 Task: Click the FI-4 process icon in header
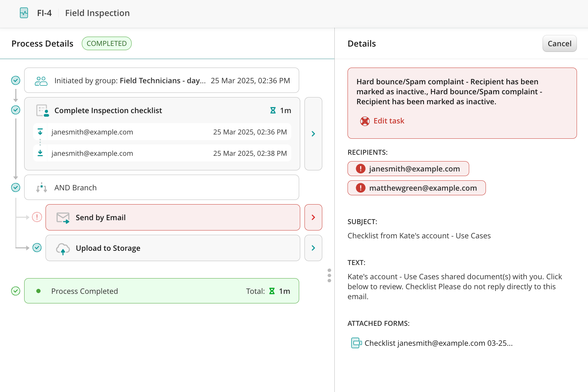tap(24, 13)
